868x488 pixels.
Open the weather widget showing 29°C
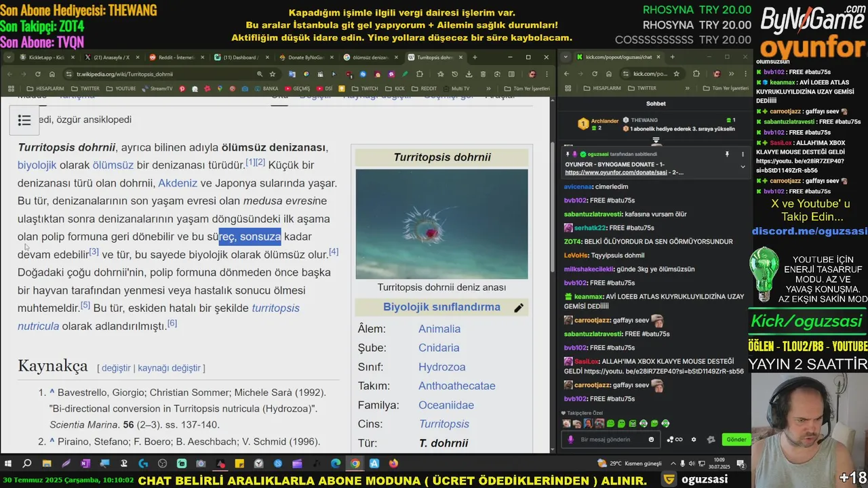click(629, 464)
